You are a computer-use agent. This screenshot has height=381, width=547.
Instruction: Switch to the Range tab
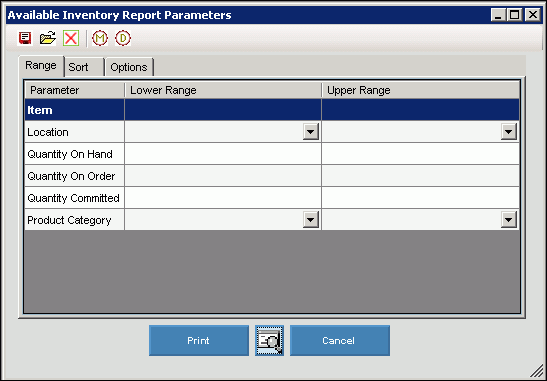(x=41, y=66)
